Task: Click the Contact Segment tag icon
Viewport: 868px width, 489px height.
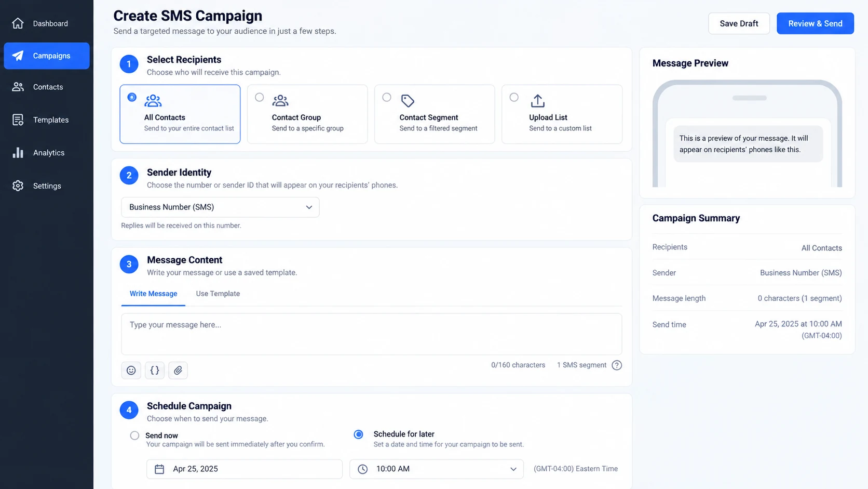Action: 408,100
